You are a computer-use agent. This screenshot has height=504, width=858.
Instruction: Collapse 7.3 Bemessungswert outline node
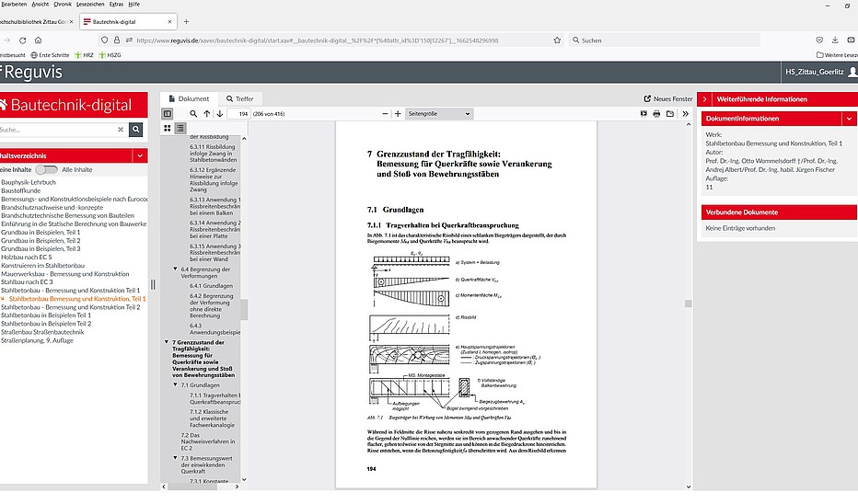175,458
